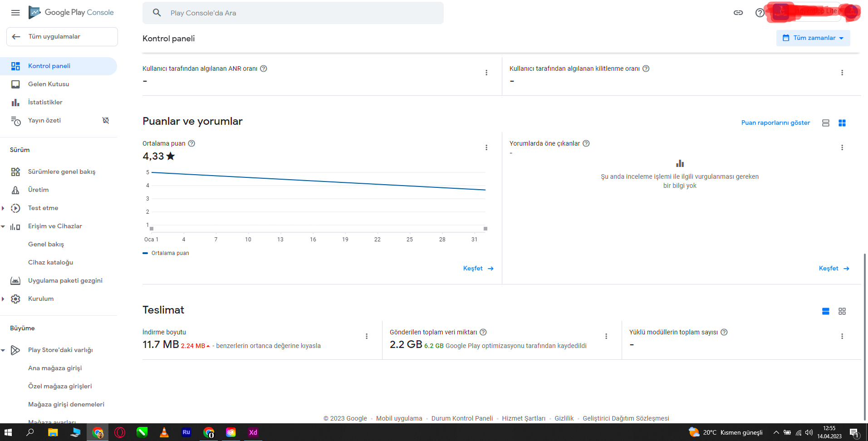
Task: Click the Puan raporlarını göster link
Action: coord(775,123)
